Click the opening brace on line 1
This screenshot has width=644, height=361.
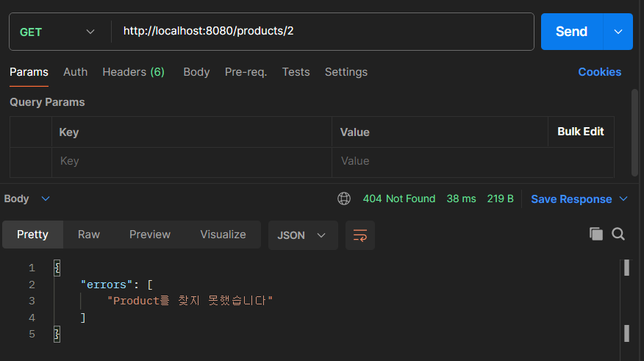pos(57,268)
